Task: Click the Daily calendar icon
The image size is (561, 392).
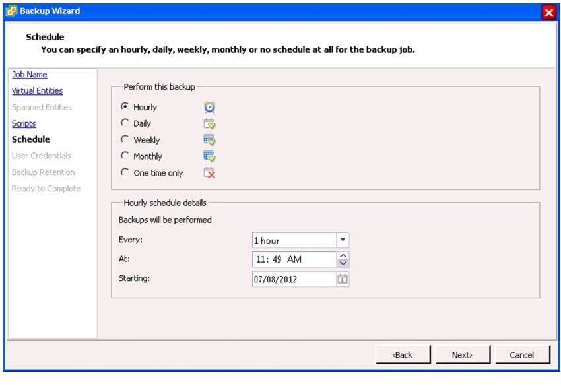Action: pyautogui.click(x=209, y=124)
